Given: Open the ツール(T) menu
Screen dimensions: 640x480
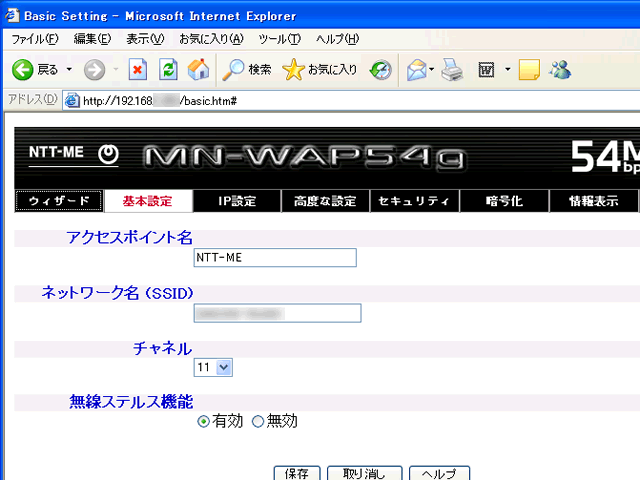Looking at the screenshot, I should 280,39.
